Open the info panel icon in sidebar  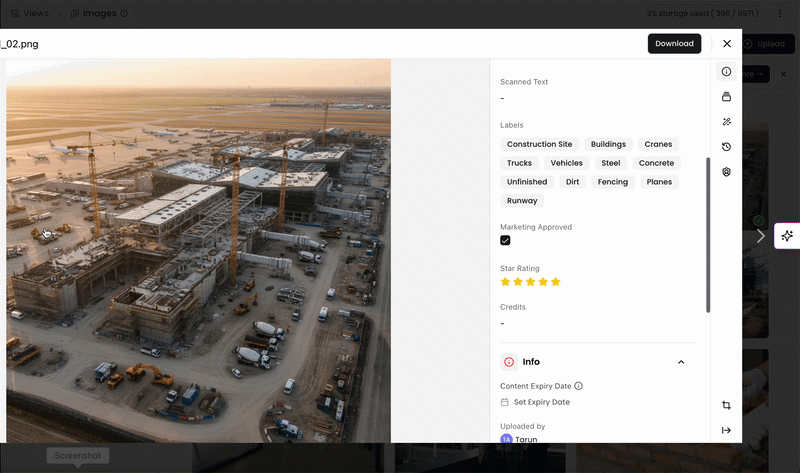[x=726, y=71]
